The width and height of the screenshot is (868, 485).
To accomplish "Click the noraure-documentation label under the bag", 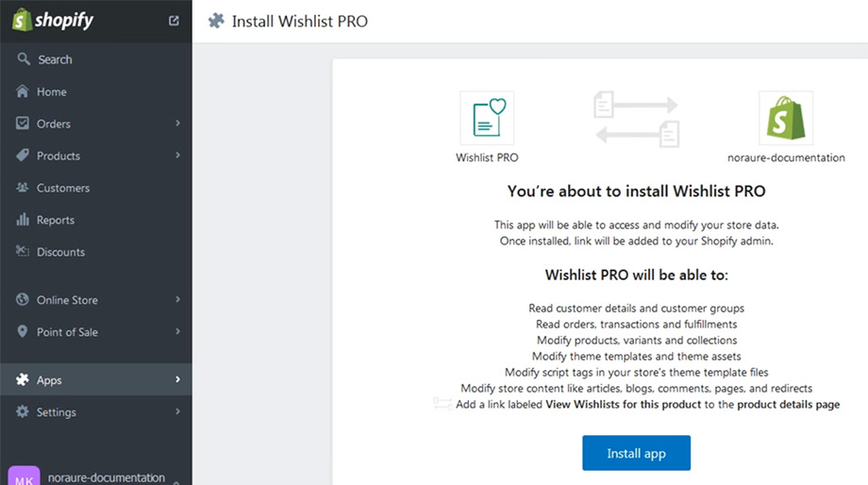I will coord(786,158).
